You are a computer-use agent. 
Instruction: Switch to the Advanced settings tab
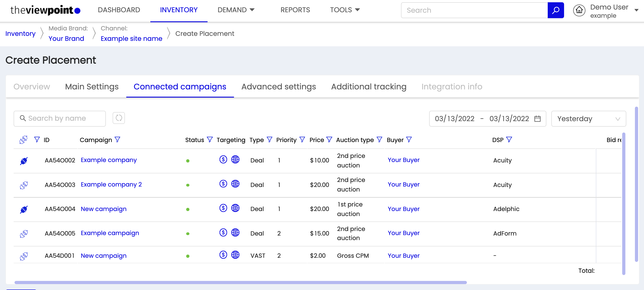coord(278,87)
